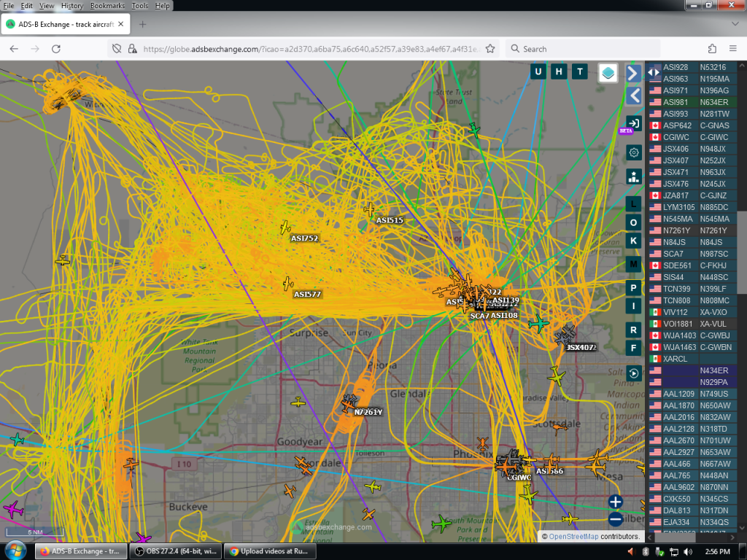Select N7261Y row in aircraft list
The width and height of the screenshot is (747, 560).
[693, 230]
